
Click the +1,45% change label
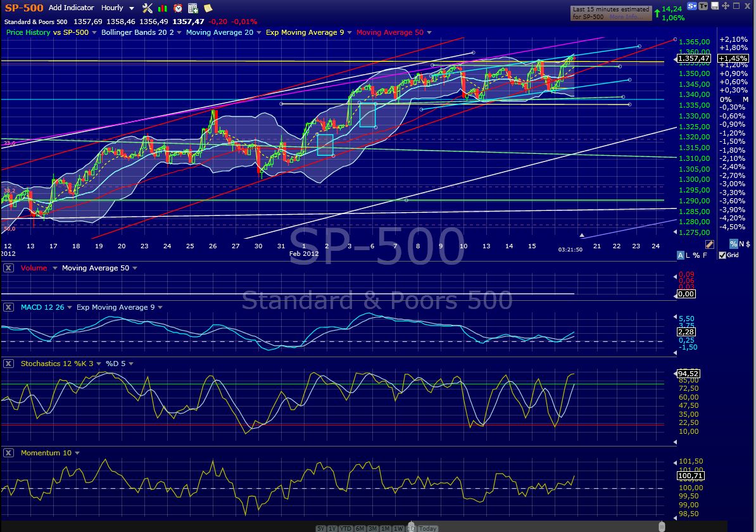733,58
